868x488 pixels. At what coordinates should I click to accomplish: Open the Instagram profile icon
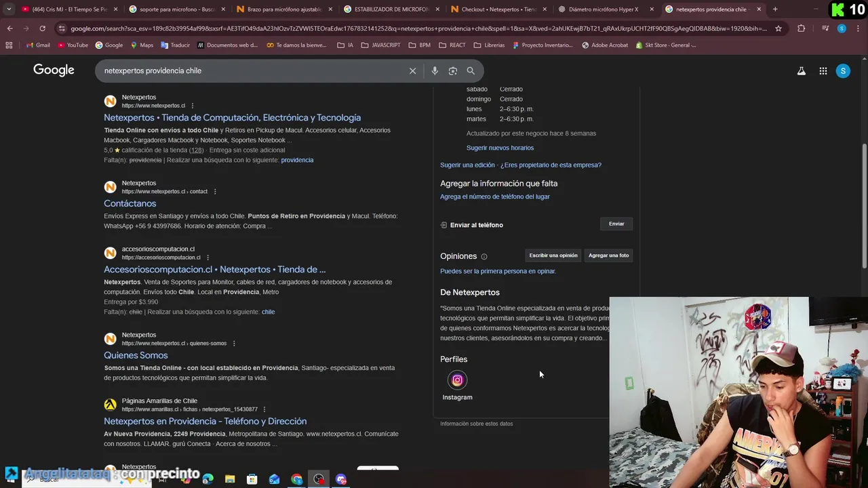(457, 380)
